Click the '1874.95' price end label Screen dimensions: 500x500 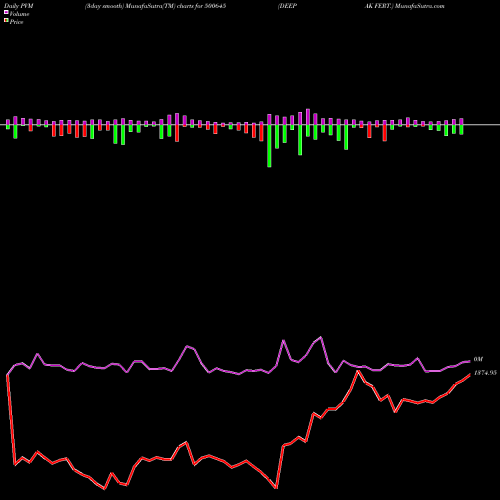tap(485, 373)
